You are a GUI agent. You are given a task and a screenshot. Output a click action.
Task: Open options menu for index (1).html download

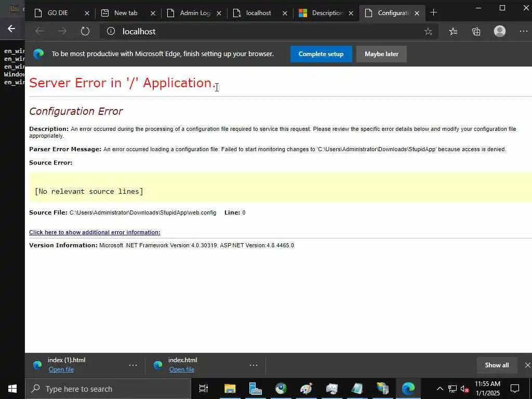[133, 365]
